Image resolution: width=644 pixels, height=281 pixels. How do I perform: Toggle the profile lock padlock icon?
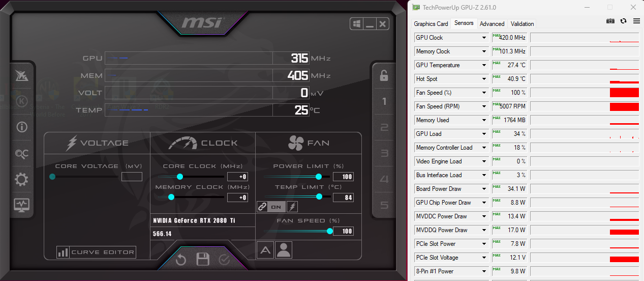pos(384,76)
